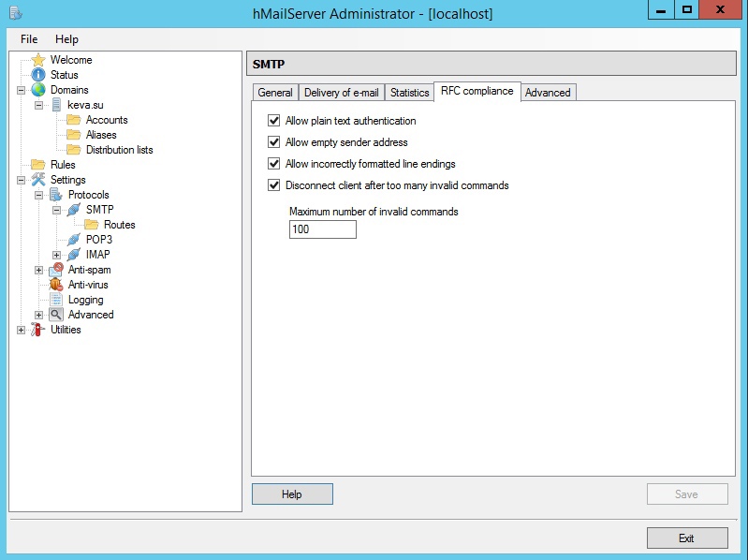Viewport: 748px width, 560px height.
Task: Select the Status tree item label
Action: coord(65,75)
